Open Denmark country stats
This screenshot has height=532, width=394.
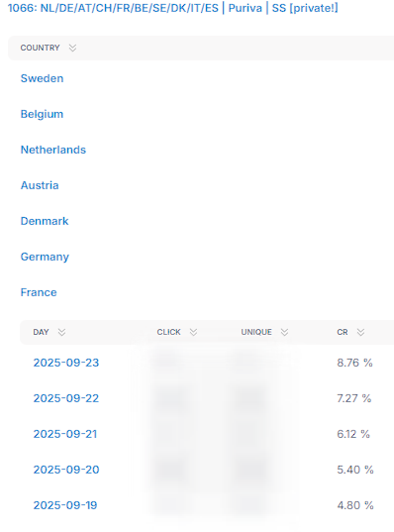pyautogui.click(x=45, y=221)
